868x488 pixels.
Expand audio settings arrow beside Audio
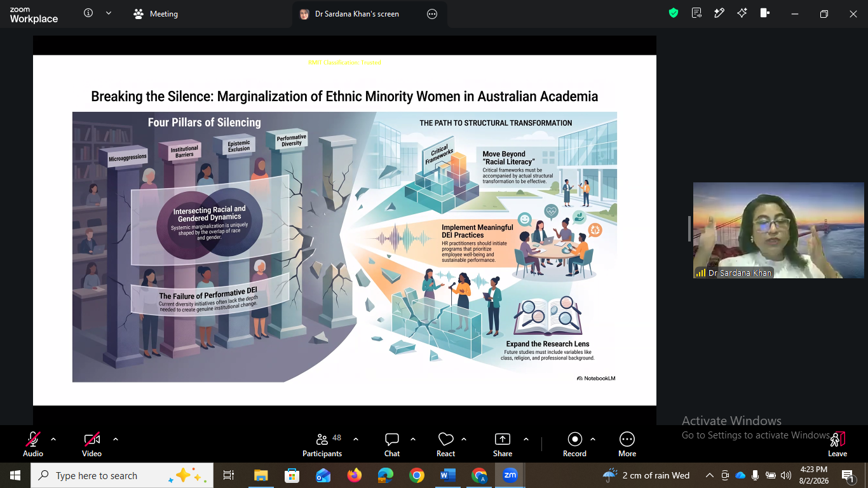tap(53, 439)
